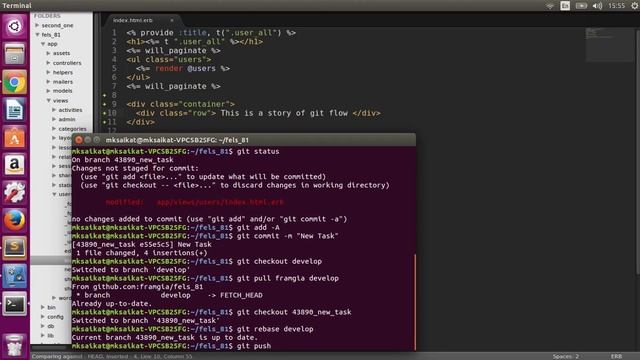Click 'git pull framgia develop' command
This screenshot has height=360, width=640.
tap(288, 278)
